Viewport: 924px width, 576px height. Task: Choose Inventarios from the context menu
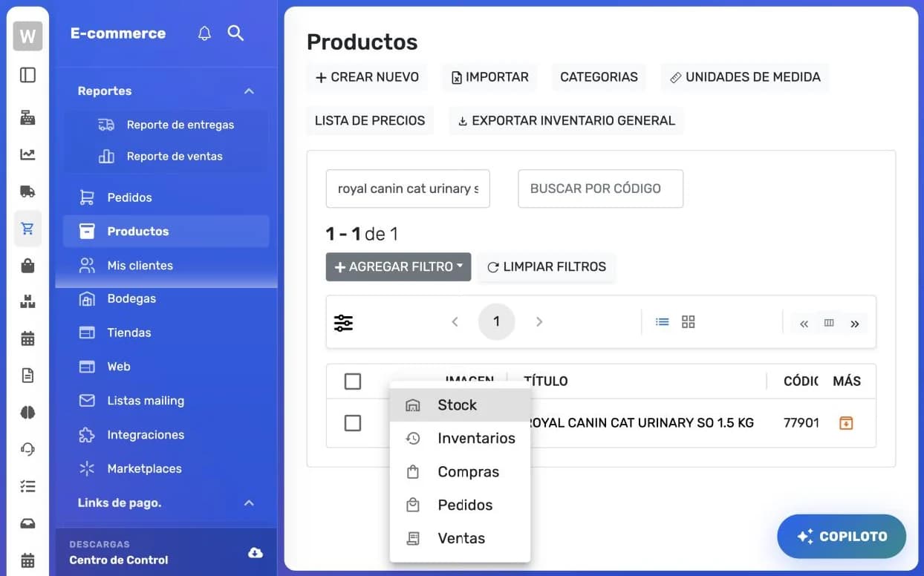460,439
